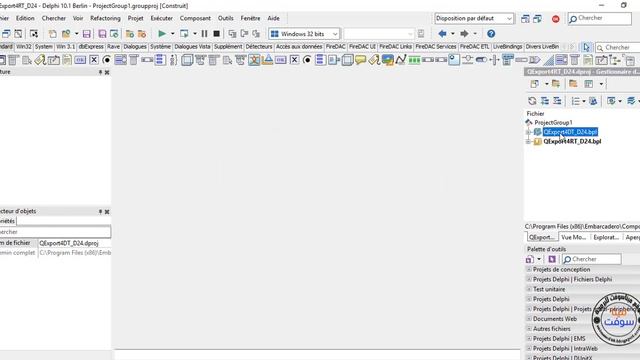Click the Forward navigation arrow

pyautogui.click(x=464, y=33)
